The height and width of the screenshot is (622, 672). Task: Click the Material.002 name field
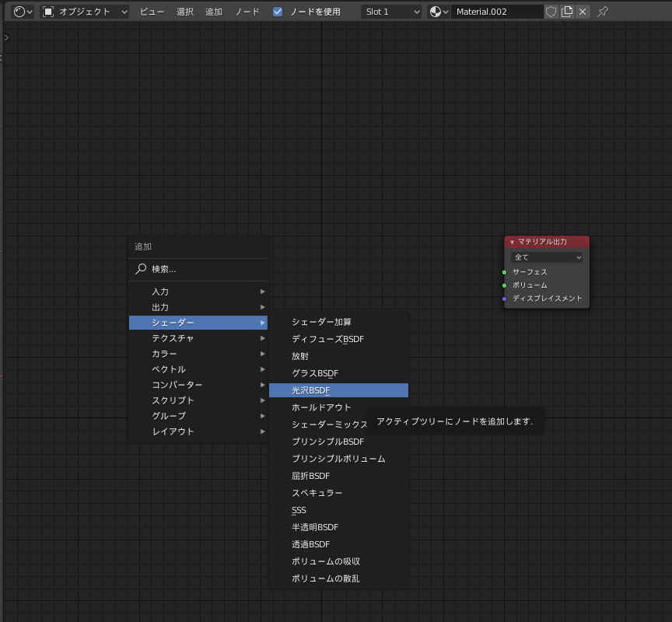[x=497, y=12]
